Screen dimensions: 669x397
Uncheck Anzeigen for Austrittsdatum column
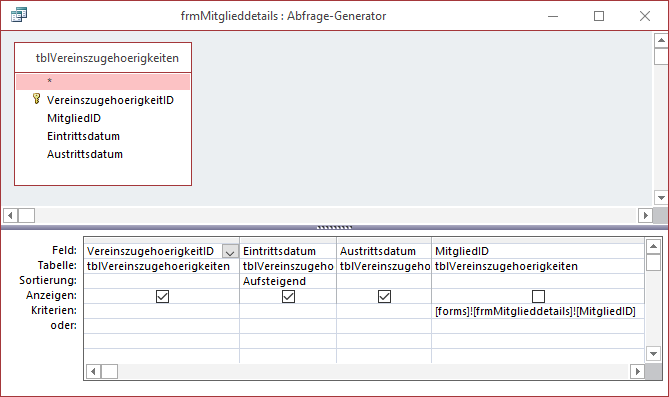pos(384,296)
